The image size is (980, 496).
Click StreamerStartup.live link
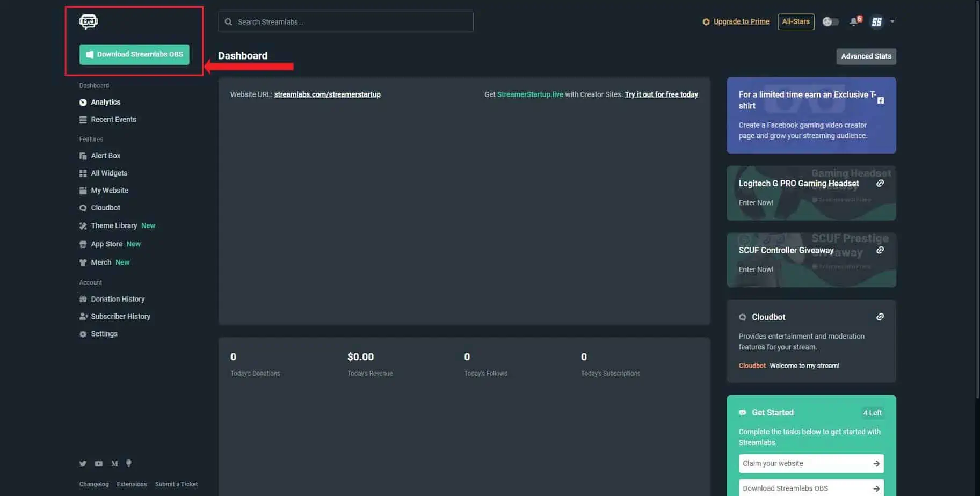click(x=530, y=94)
